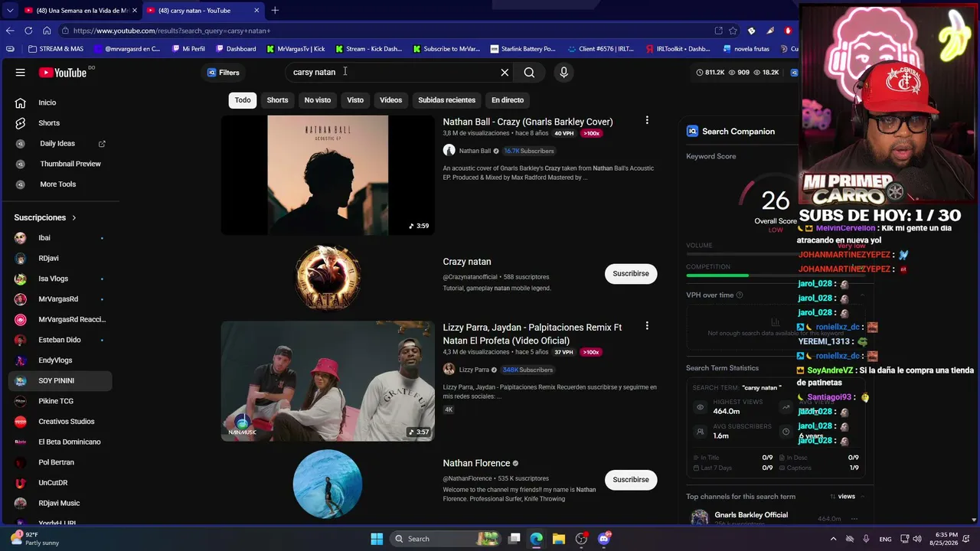Image resolution: width=980 pixels, height=551 pixels.
Task: Open the Gnarls Barkley Official channel
Action: tap(751, 515)
